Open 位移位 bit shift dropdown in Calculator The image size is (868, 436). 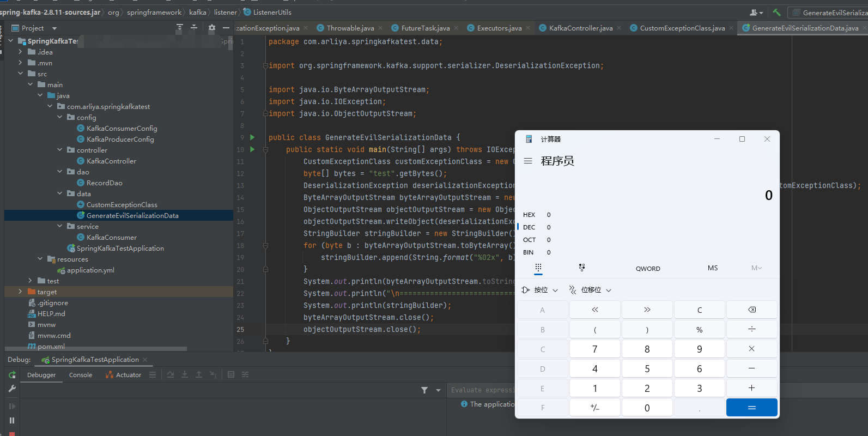[x=590, y=290]
